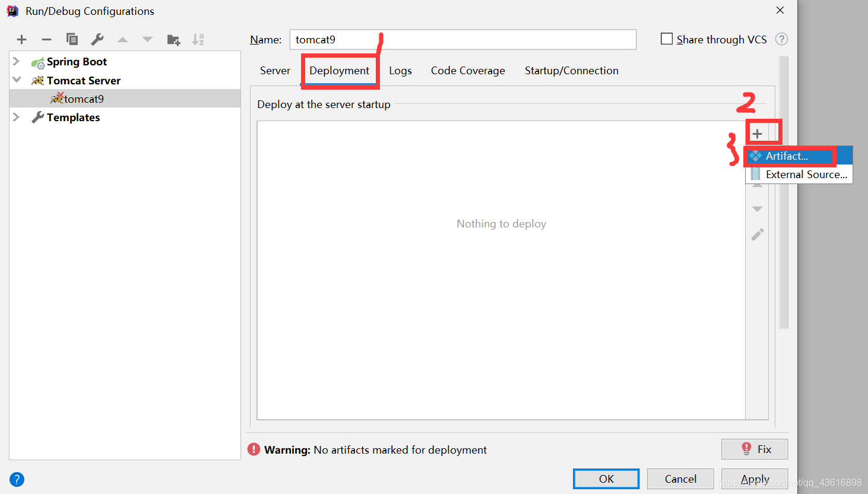Click the red warning icon

254,449
